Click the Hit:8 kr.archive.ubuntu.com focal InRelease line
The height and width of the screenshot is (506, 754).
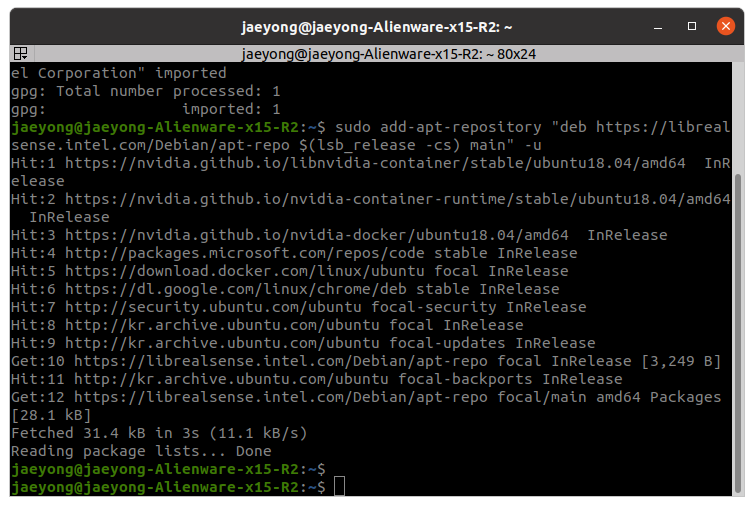(x=267, y=325)
